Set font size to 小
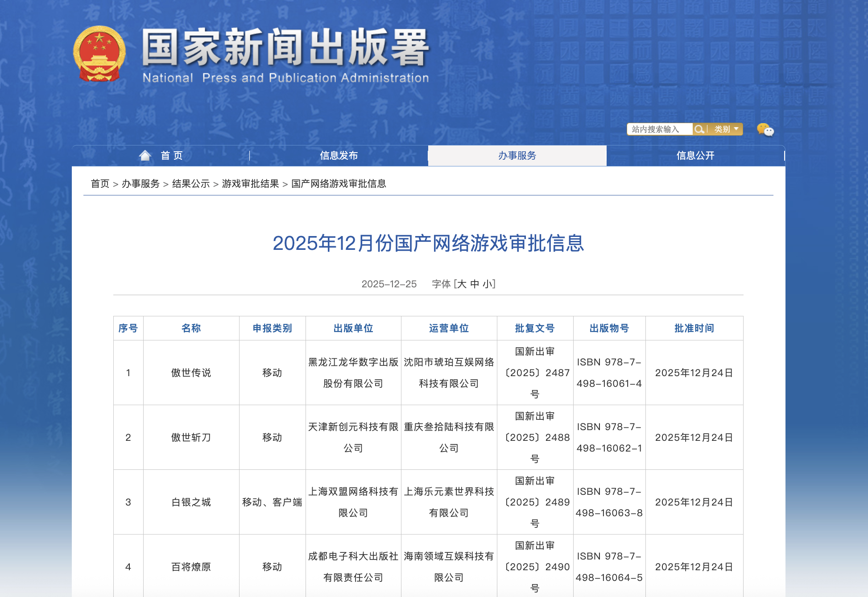This screenshot has height=597, width=868. (x=488, y=284)
